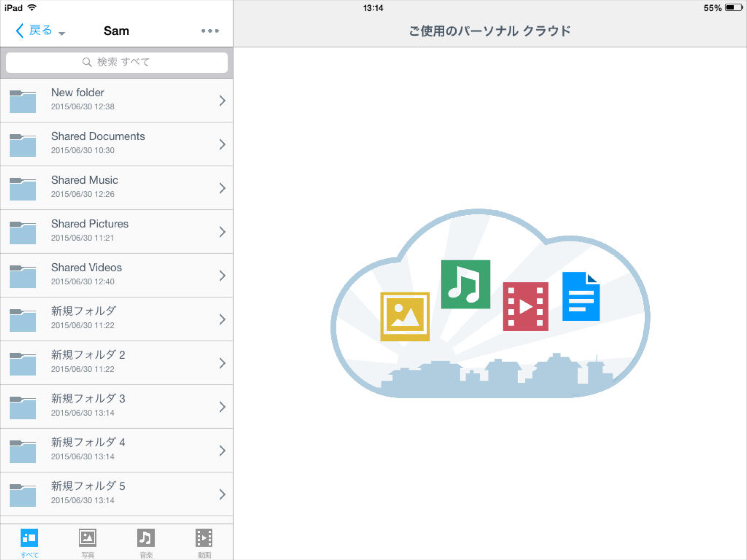Image resolution: width=747 pixels, height=560 pixels.
Task: Select the すべて all-files tab icon
Action: pyautogui.click(x=29, y=537)
